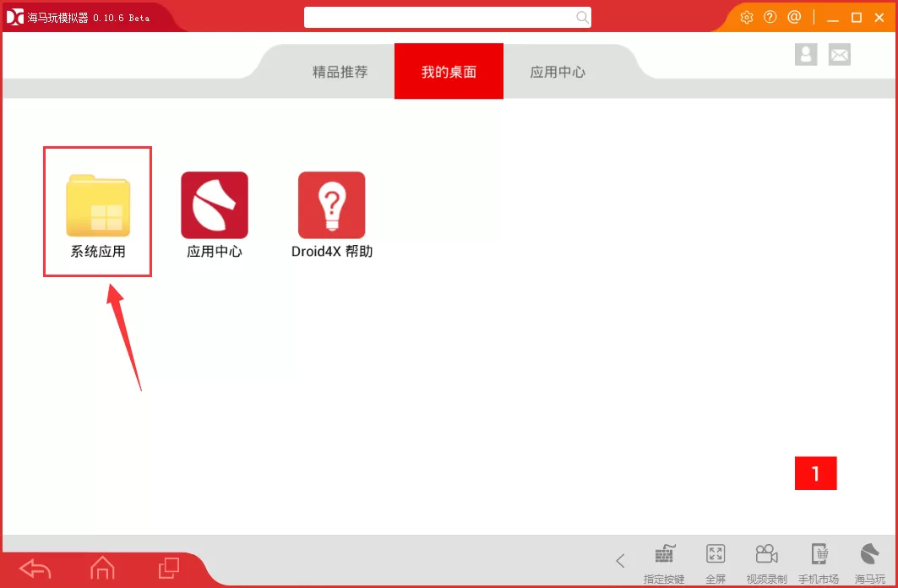Open the 系统应用 folder icon
Image resolution: width=898 pixels, height=588 pixels.
pyautogui.click(x=98, y=206)
